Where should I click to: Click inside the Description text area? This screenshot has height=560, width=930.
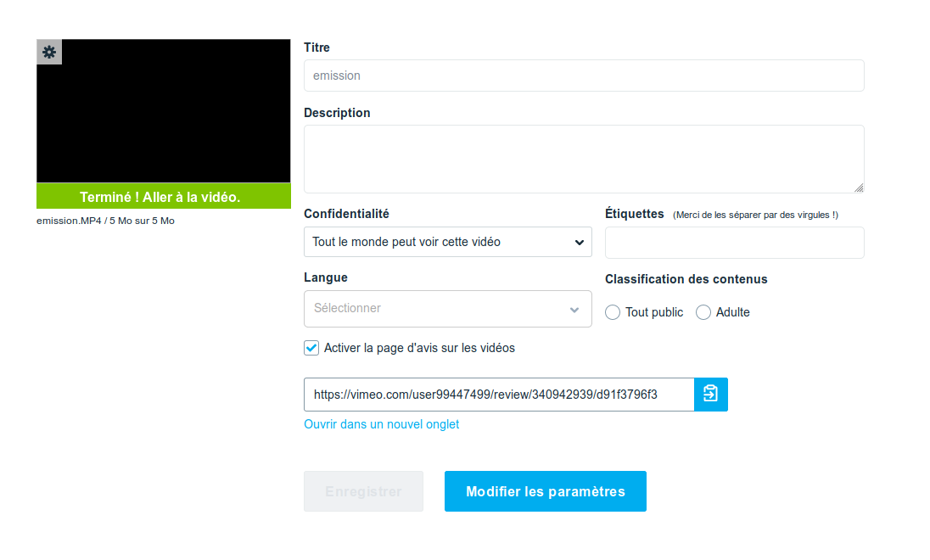pyautogui.click(x=584, y=159)
